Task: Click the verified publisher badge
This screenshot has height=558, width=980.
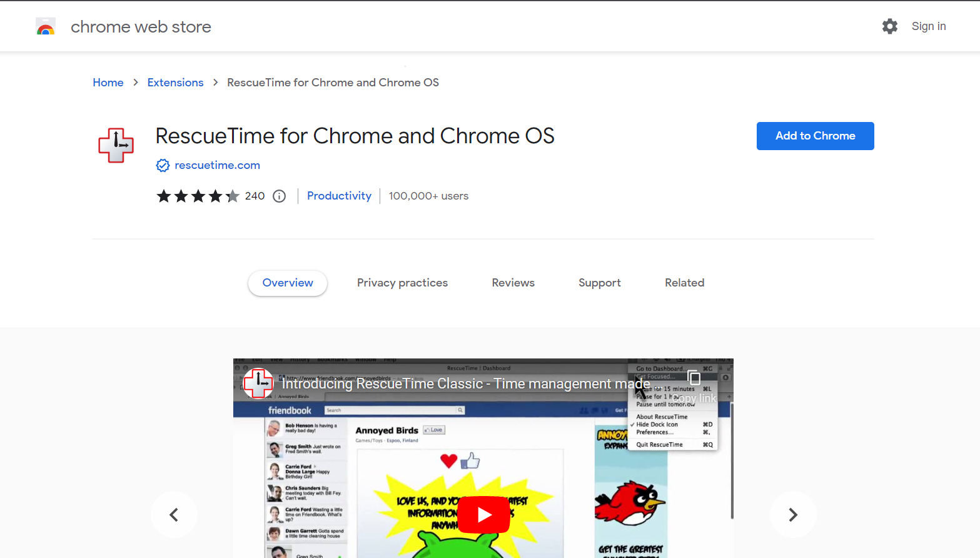Action: click(163, 165)
